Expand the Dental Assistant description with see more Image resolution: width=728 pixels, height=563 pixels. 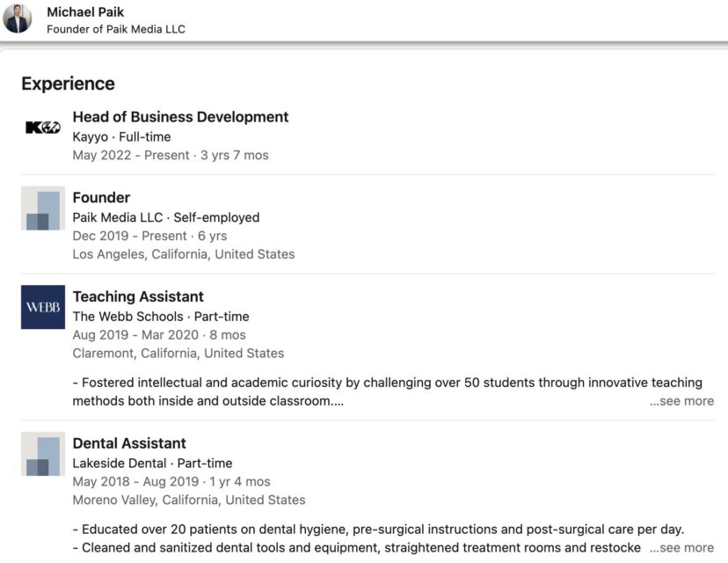coord(681,548)
